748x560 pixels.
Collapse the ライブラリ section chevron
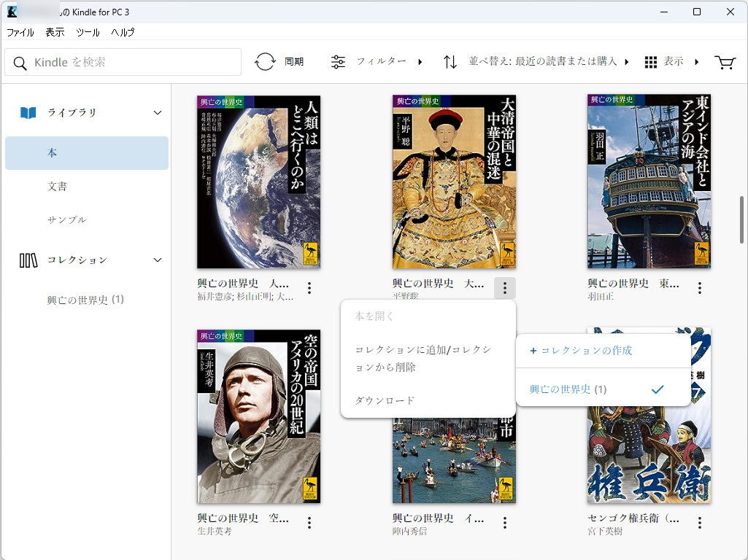[x=157, y=113]
